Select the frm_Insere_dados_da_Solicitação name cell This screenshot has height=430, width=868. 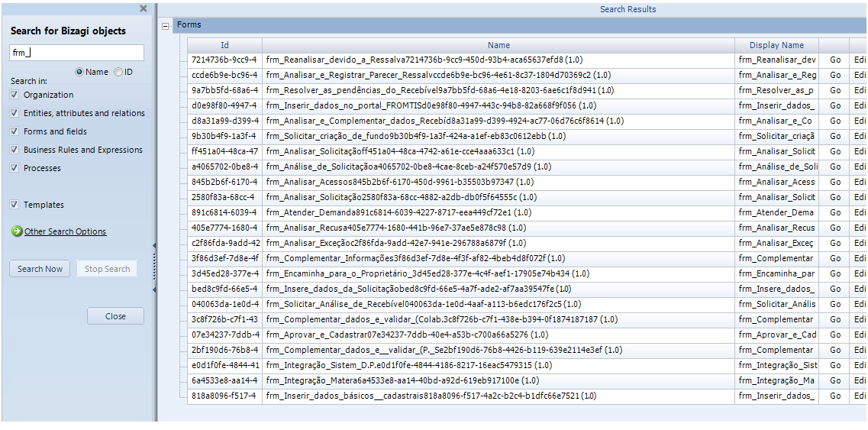(499, 289)
